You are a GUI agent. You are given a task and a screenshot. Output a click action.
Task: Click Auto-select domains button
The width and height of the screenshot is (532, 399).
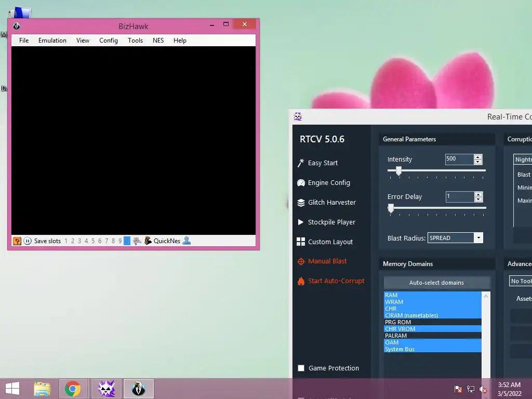[436, 283]
